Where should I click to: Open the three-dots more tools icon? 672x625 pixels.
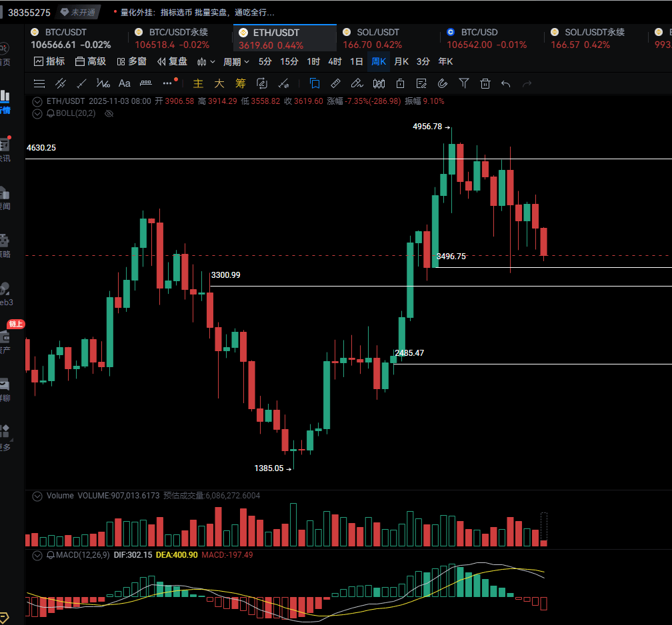click(x=167, y=83)
